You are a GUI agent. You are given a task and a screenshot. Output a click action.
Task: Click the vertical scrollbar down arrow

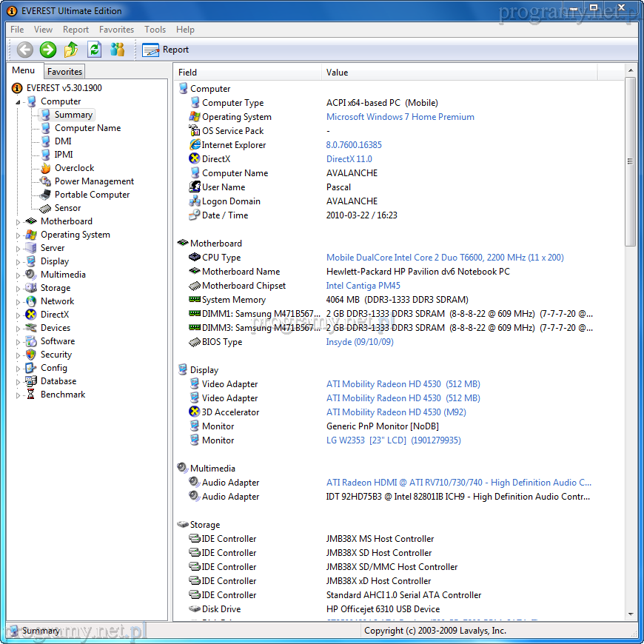(630, 613)
